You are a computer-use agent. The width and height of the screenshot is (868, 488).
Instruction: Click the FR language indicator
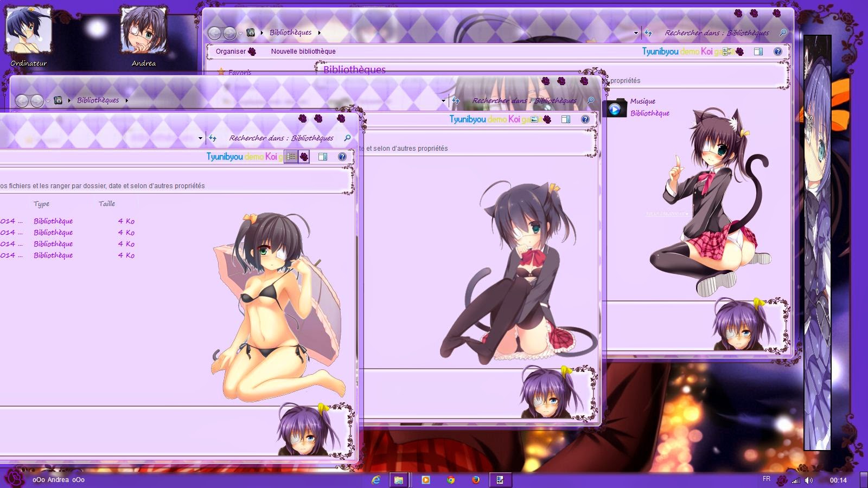[x=767, y=479]
